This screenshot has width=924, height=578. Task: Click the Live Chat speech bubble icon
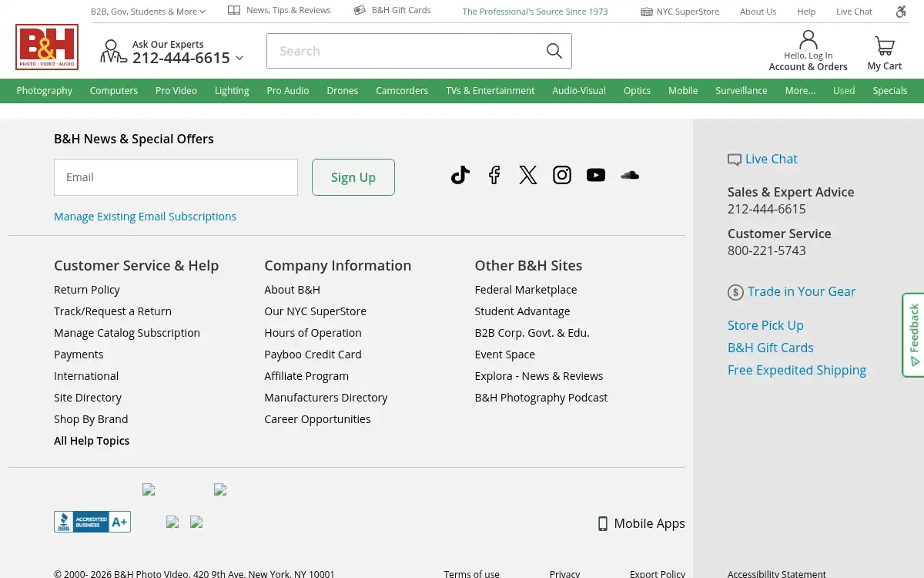click(x=735, y=160)
